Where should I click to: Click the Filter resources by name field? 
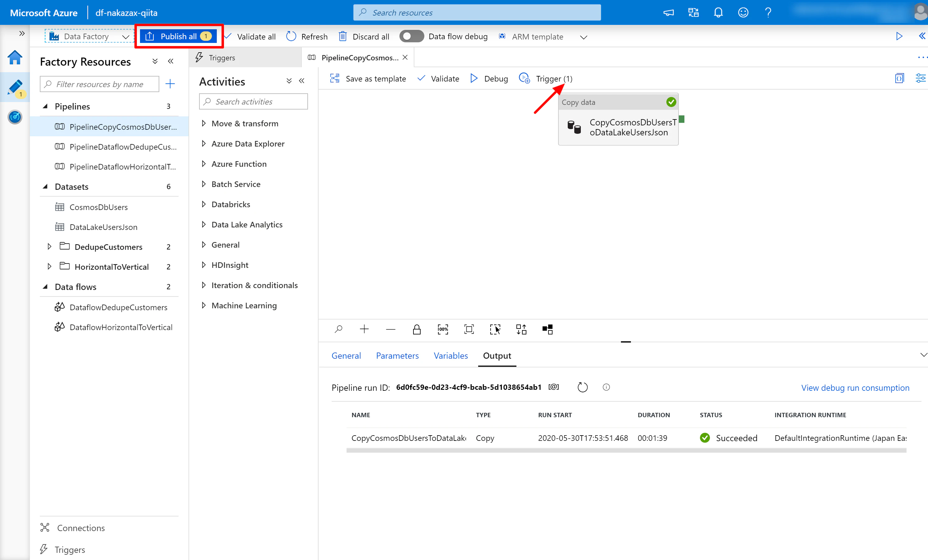pyautogui.click(x=100, y=84)
